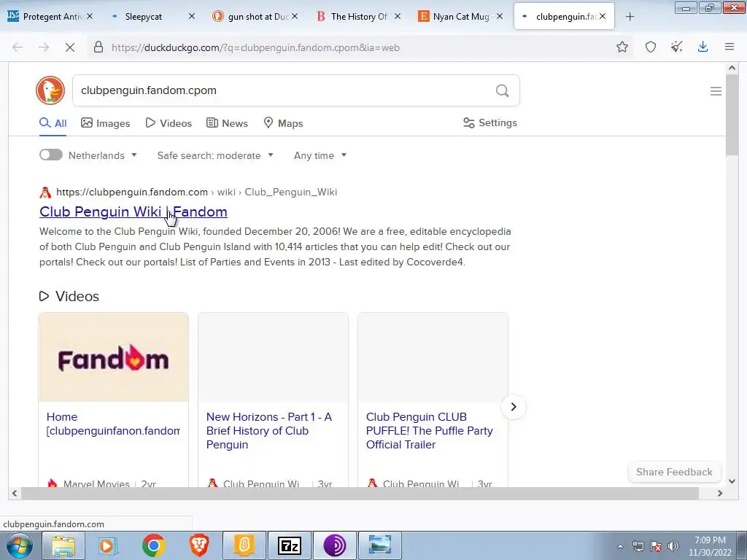Image resolution: width=747 pixels, height=560 pixels.
Task: Stop loading the page with X button
Action: click(x=69, y=47)
